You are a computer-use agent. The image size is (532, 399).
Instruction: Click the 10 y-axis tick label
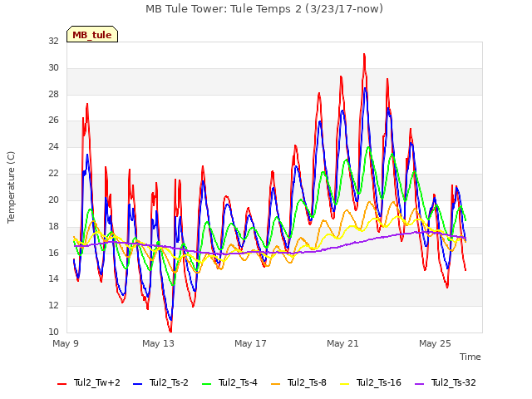click(x=53, y=332)
